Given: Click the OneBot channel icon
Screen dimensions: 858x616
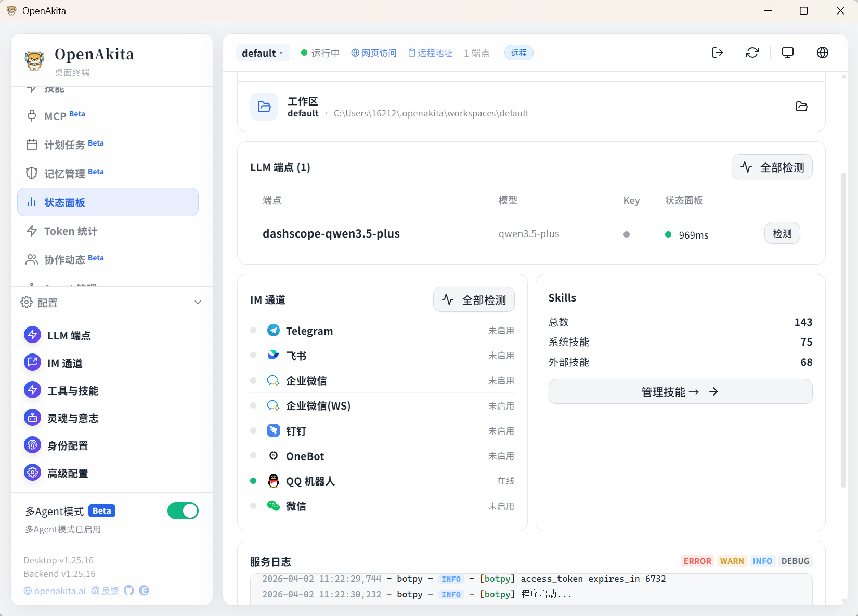Looking at the screenshot, I should [x=274, y=455].
